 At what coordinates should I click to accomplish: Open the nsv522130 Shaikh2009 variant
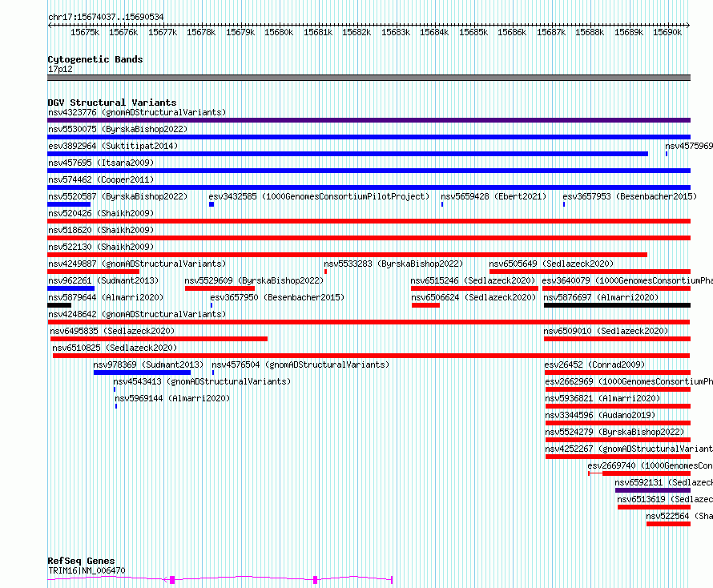101,247
